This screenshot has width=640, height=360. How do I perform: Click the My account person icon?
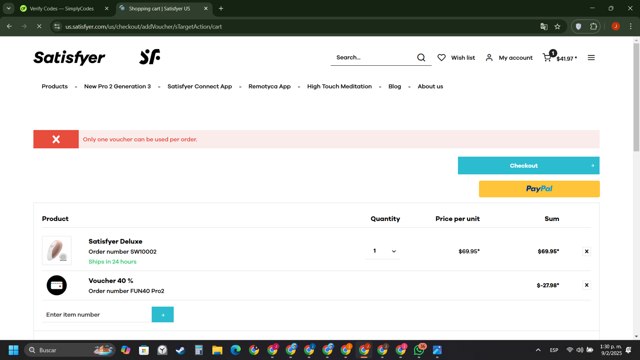[x=489, y=58]
